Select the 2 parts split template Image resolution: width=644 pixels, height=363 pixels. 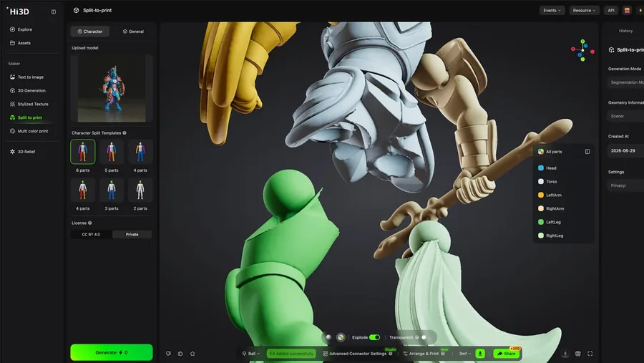(140, 190)
